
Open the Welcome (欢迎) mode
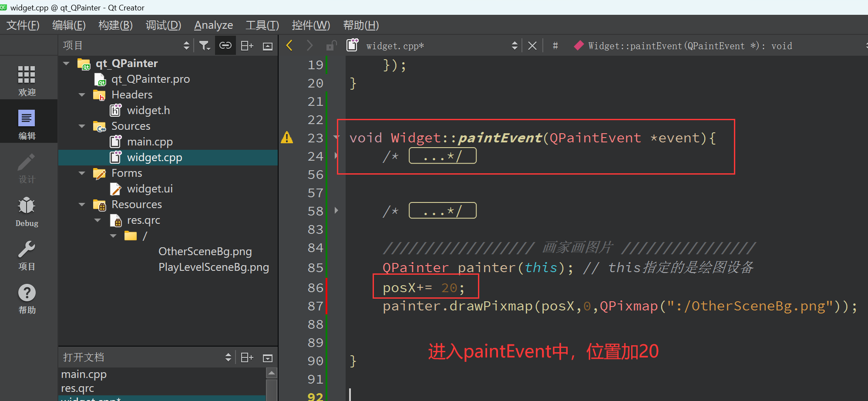point(27,81)
